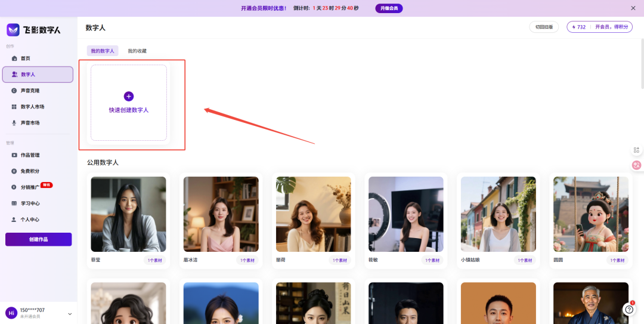The image size is (644, 324).
Task: Open the 筱敏 digital human thumbnail
Action: point(406,214)
